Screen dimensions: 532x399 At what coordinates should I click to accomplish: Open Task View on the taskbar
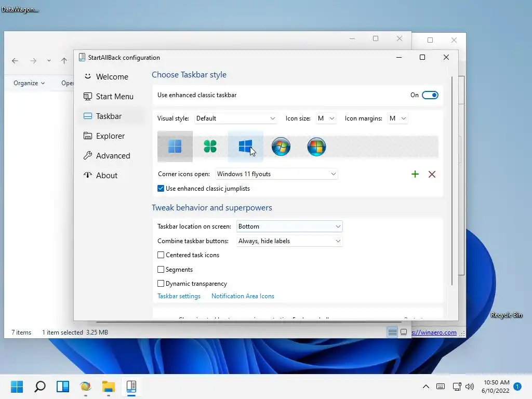point(63,387)
